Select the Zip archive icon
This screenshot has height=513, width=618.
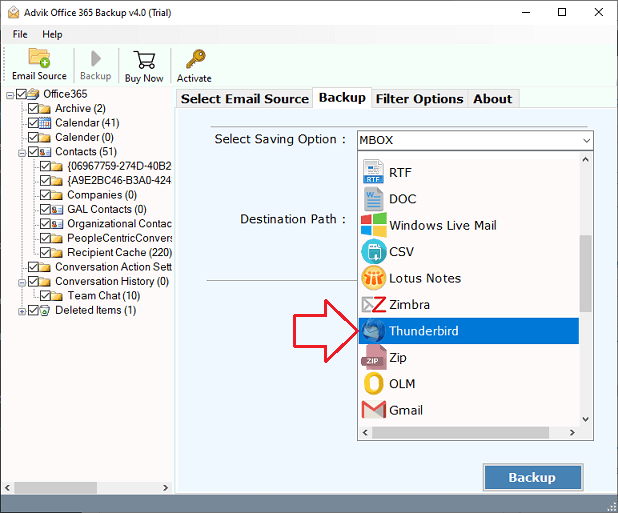point(373,357)
